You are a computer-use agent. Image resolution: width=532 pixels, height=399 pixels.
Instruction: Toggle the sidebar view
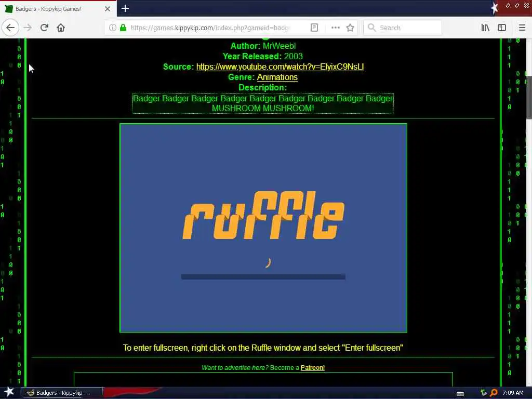tap(502, 28)
